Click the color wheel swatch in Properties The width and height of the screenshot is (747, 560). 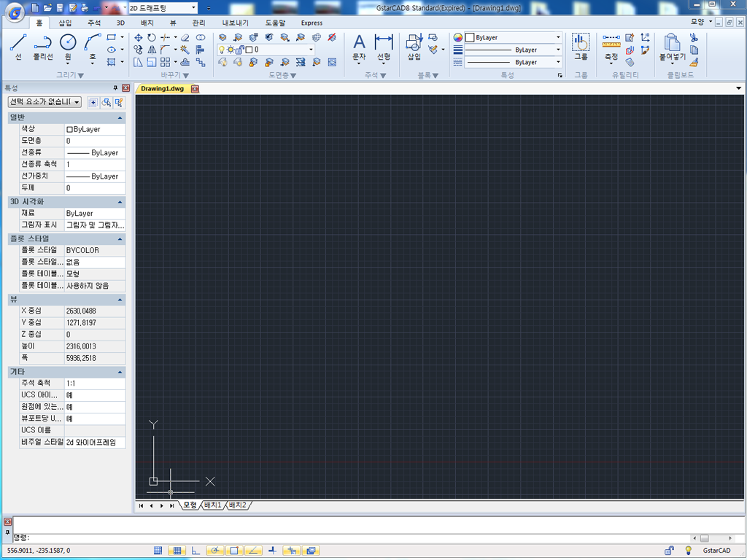(x=458, y=38)
